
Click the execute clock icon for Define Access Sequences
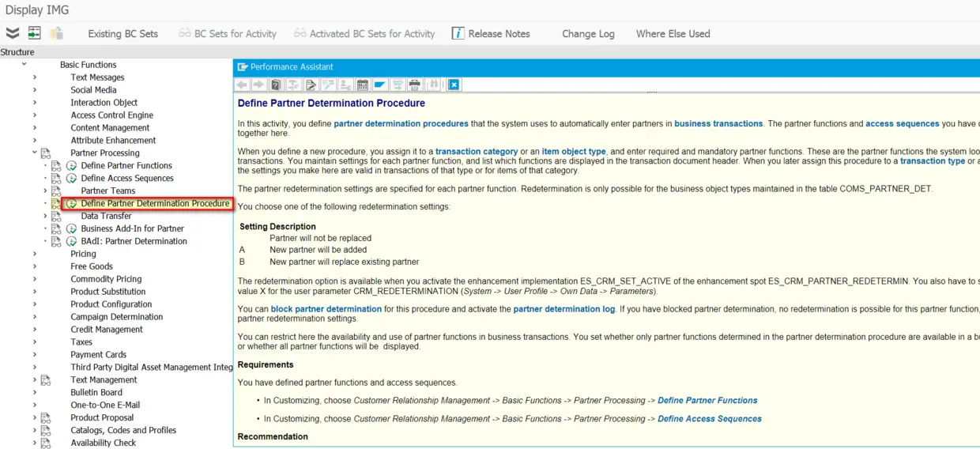point(71,178)
